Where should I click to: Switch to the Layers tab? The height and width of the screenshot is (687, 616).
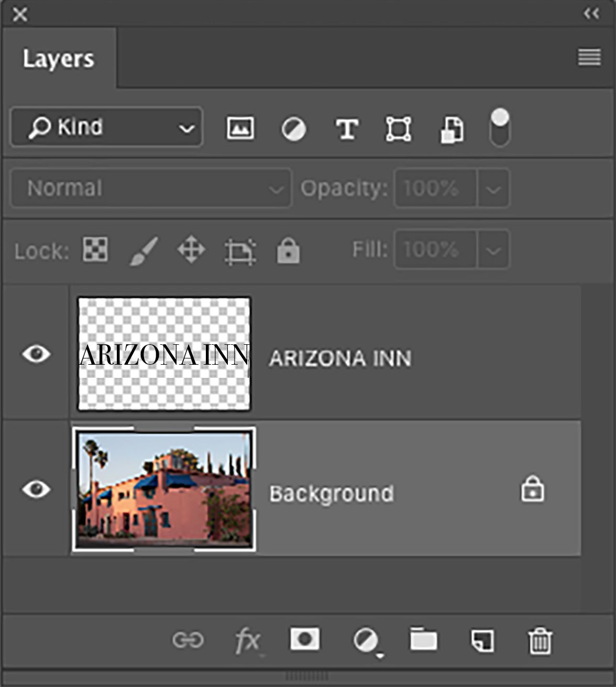pyautogui.click(x=59, y=59)
